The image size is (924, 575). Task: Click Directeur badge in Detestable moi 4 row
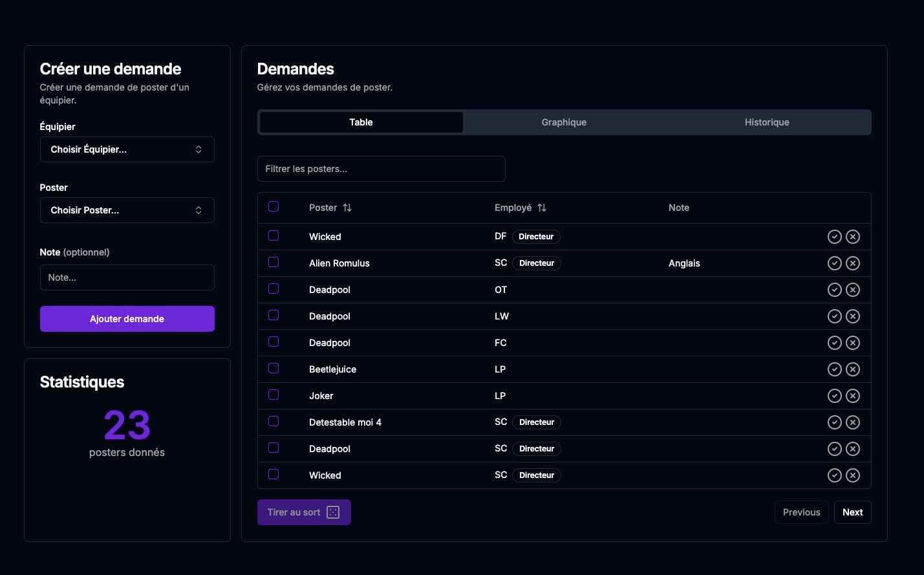537,422
